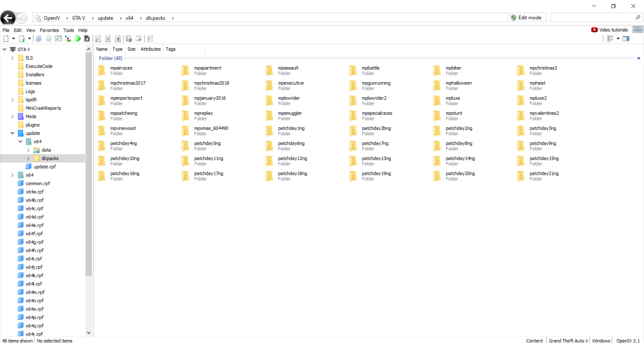Go back with the black back arrow
This screenshot has height=344, width=644.
pyautogui.click(x=8, y=18)
